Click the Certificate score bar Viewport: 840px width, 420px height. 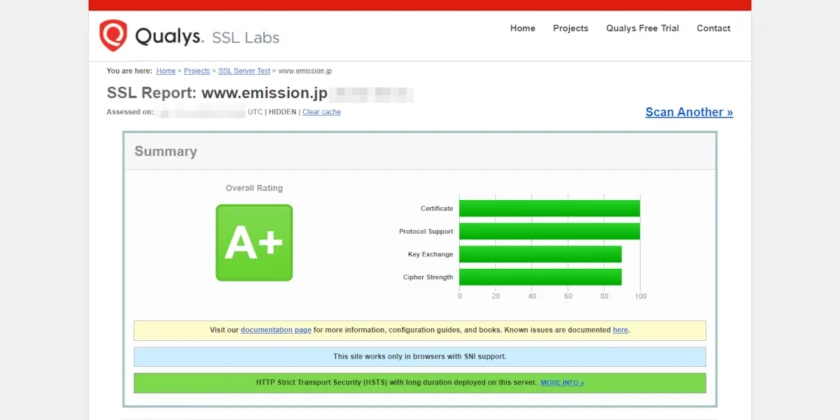click(x=550, y=208)
